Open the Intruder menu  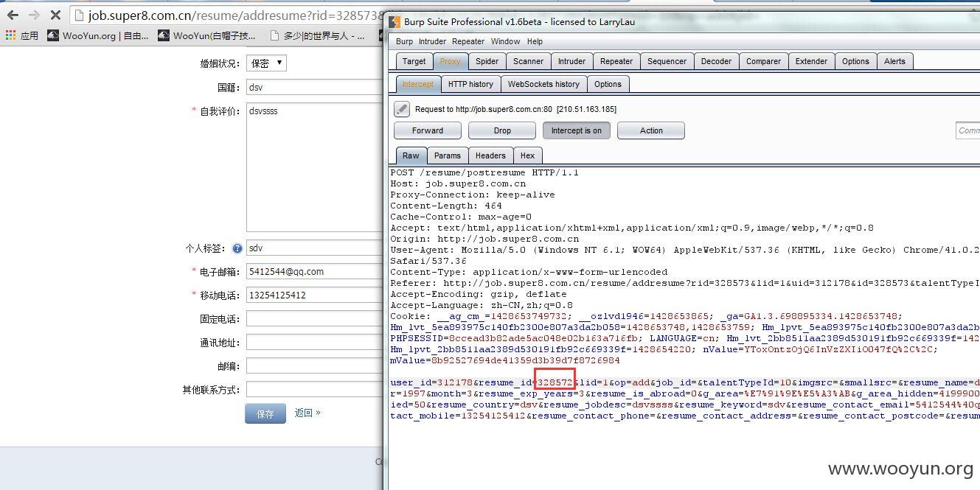point(432,41)
